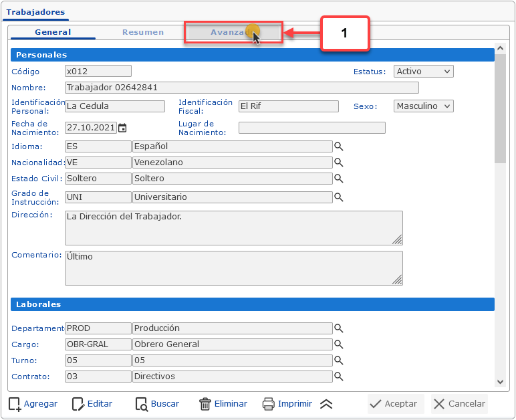This screenshot has width=516, height=420.
Task: Click the Cargo search magnifier icon
Action: click(x=339, y=344)
